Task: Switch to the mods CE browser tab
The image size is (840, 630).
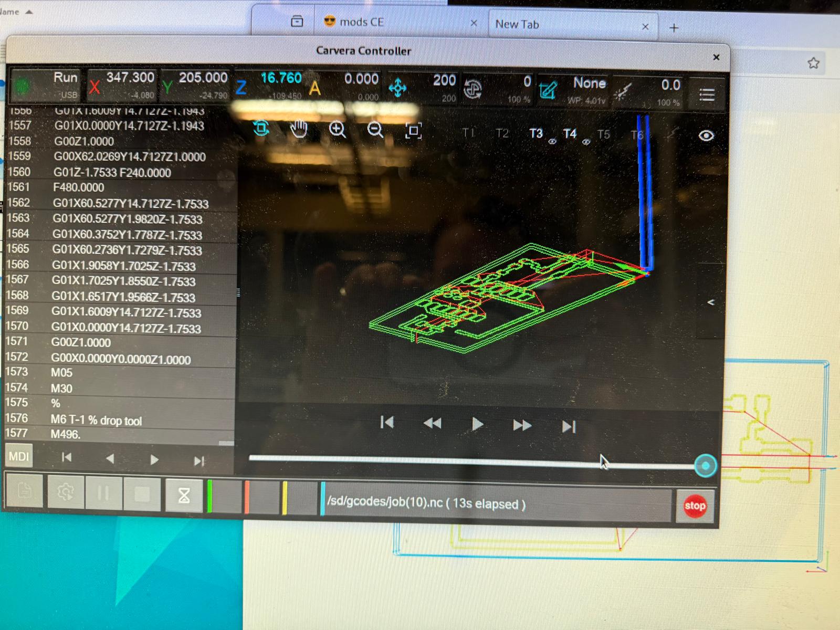Action: (x=361, y=23)
